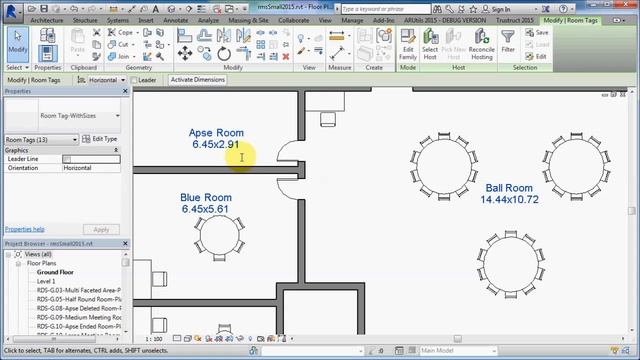Click the favorites star icon in title bar
This screenshot has width=640, height=360.
473,9
